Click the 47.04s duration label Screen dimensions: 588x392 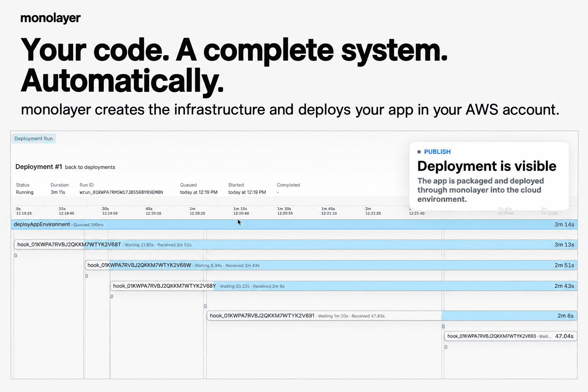(x=564, y=336)
